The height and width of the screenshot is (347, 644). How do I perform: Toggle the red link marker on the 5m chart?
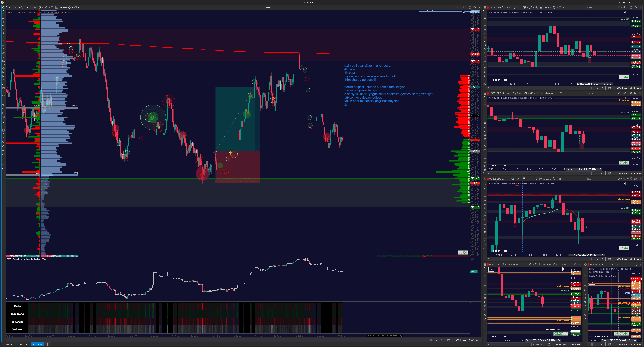[x=488, y=7]
